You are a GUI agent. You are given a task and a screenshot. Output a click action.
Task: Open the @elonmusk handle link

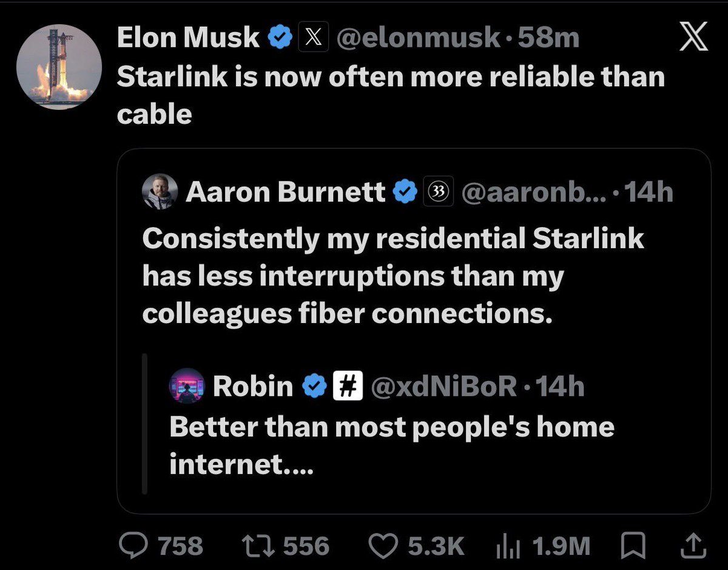point(418,39)
